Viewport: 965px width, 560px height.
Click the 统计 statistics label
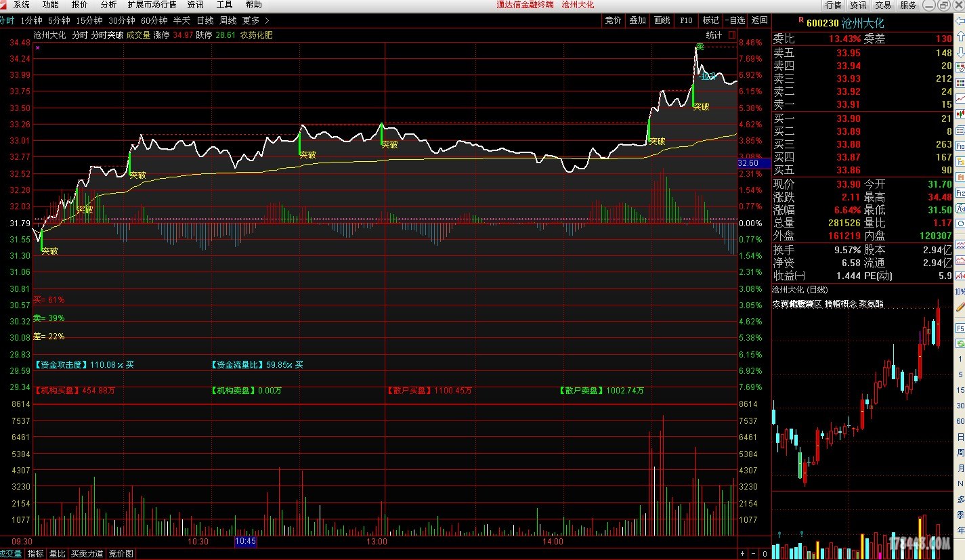[714, 35]
